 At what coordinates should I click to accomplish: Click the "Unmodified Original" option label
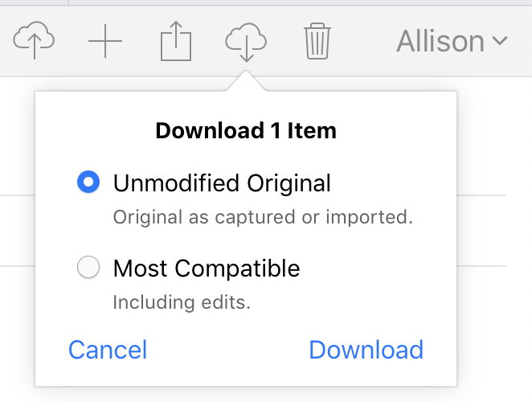point(222,183)
